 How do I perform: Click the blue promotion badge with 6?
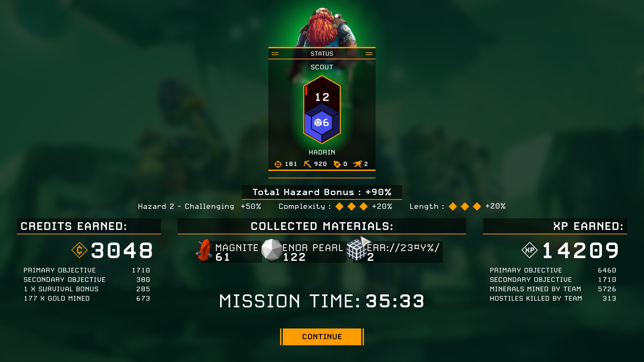point(322,123)
